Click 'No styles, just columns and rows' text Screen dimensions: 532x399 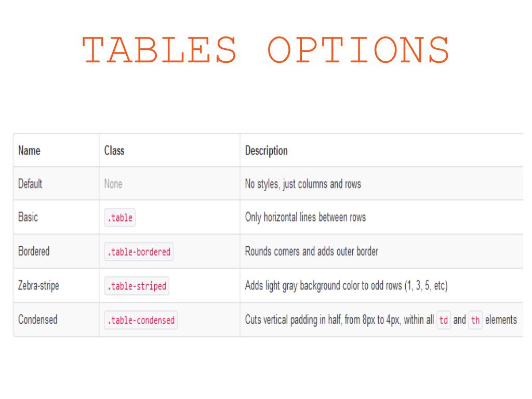[303, 184]
